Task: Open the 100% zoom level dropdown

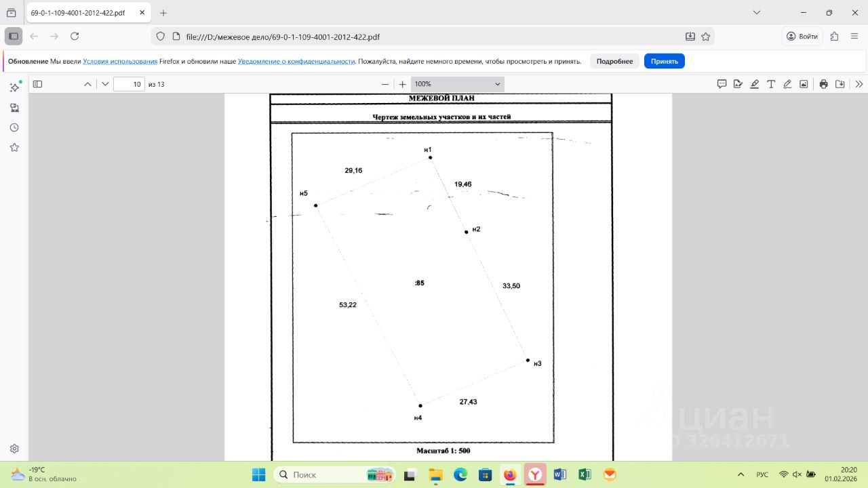Action: (457, 84)
